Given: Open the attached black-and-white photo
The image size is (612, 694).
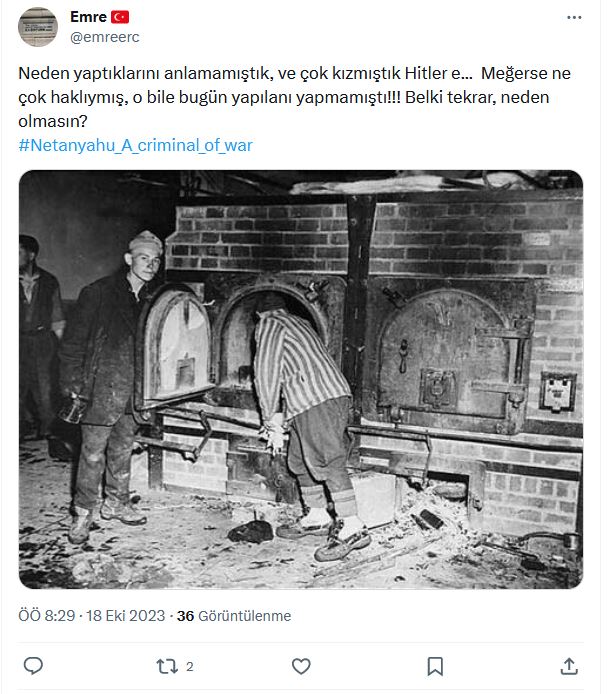Looking at the screenshot, I should [301, 379].
